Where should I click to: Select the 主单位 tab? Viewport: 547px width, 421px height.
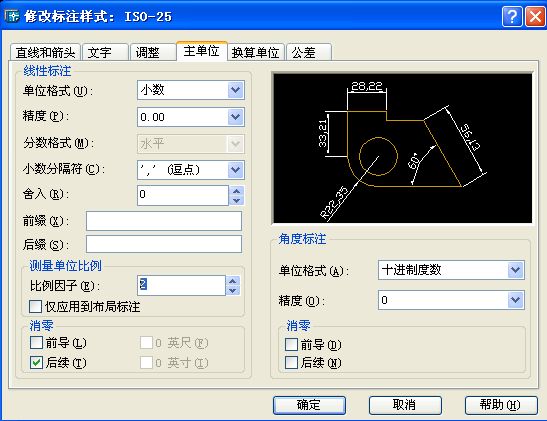(x=202, y=51)
